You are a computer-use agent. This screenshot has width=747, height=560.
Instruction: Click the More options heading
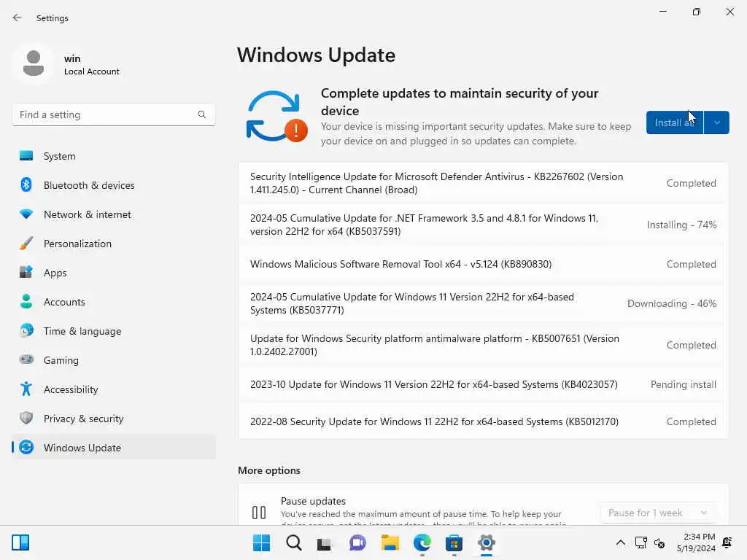point(269,470)
